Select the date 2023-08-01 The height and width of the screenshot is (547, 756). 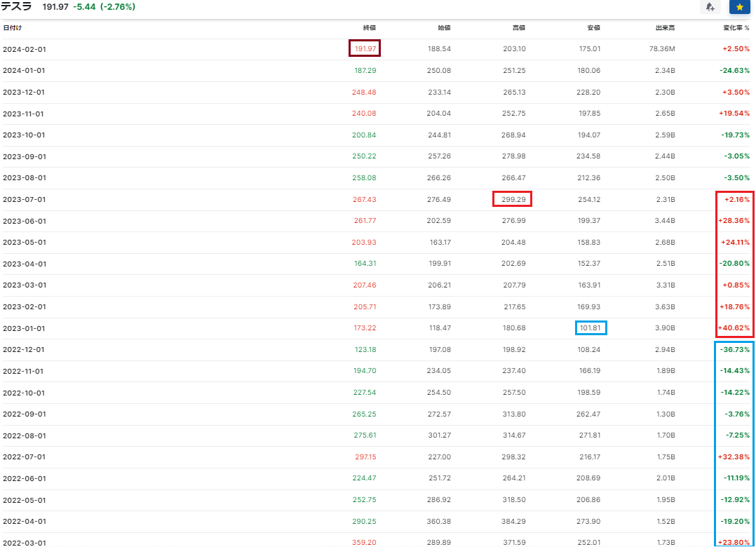pyautogui.click(x=25, y=178)
